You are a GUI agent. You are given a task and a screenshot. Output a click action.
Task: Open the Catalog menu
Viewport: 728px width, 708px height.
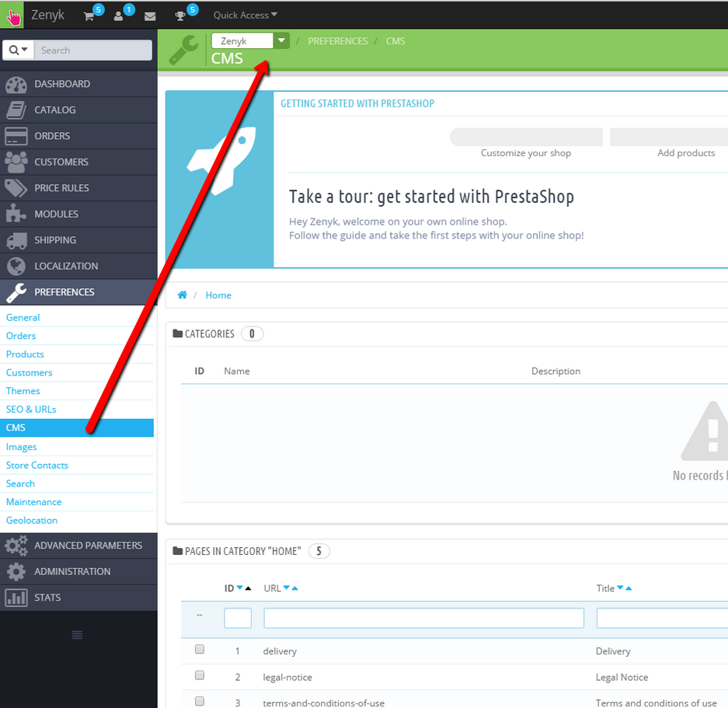[x=78, y=110]
